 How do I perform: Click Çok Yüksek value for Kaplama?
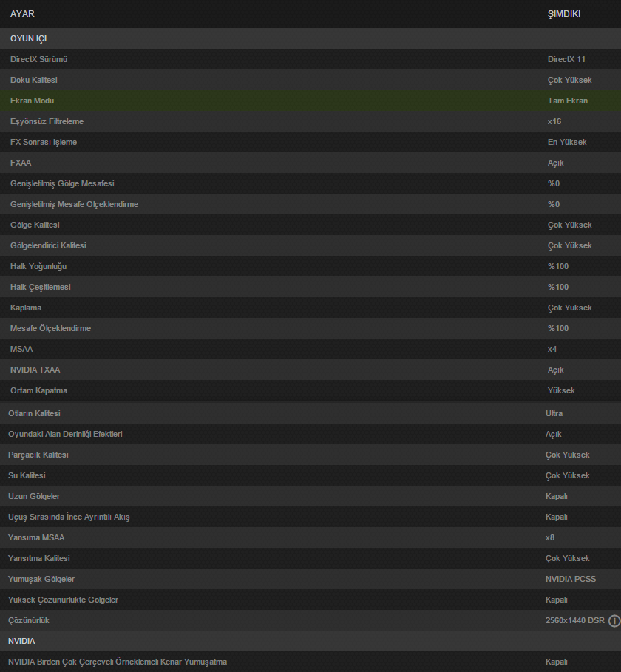tap(569, 308)
